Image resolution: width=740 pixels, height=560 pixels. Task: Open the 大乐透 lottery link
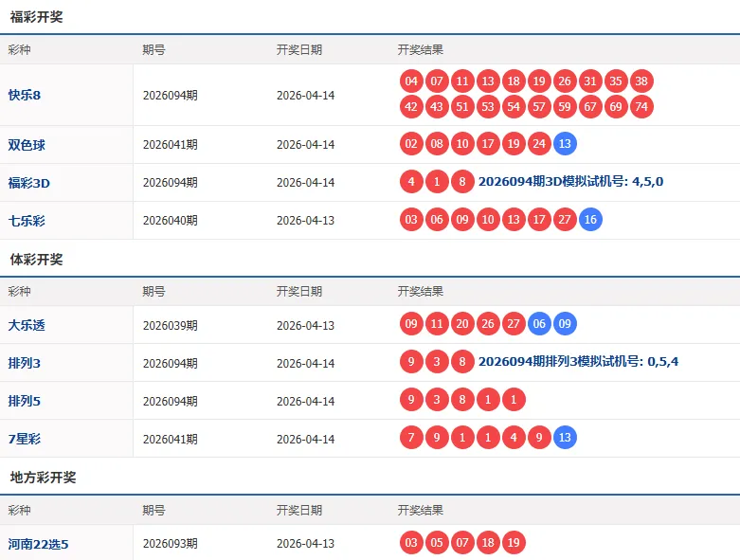click(x=27, y=326)
